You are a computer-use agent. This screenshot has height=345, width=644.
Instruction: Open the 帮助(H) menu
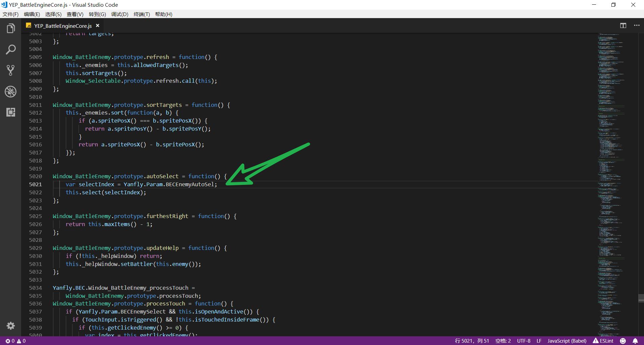(164, 14)
